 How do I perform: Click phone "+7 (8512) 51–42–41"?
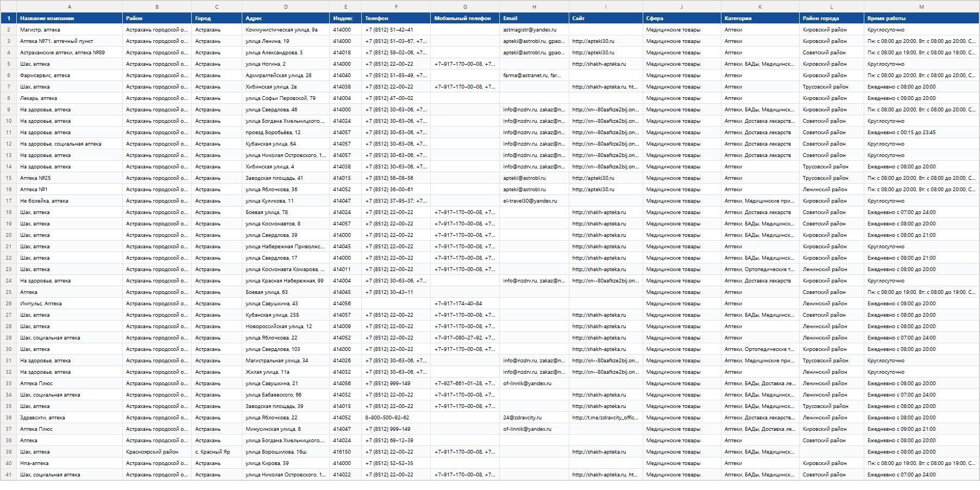tap(396, 30)
